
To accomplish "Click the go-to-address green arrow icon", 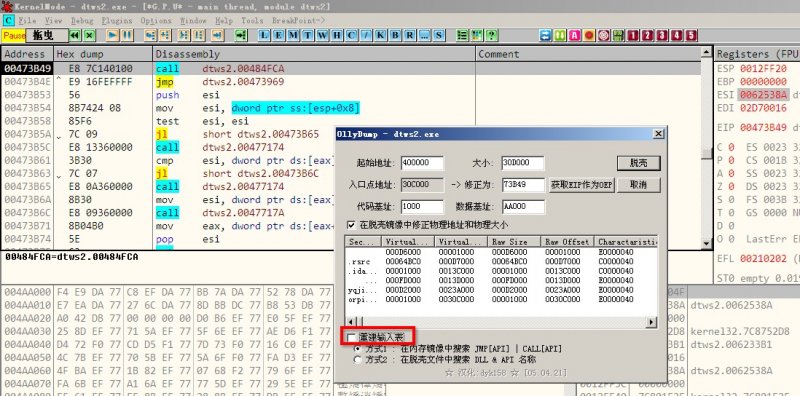I will [241, 35].
